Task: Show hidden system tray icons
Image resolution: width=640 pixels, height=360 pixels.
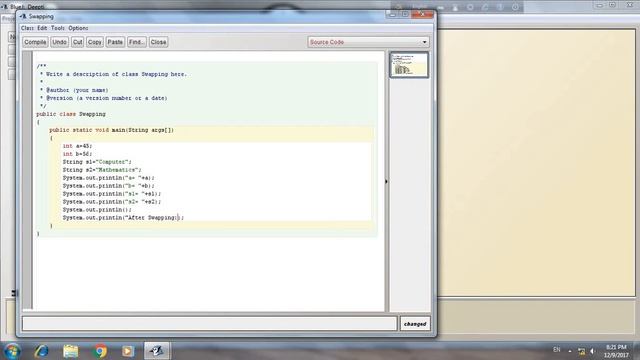Action: (x=570, y=351)
